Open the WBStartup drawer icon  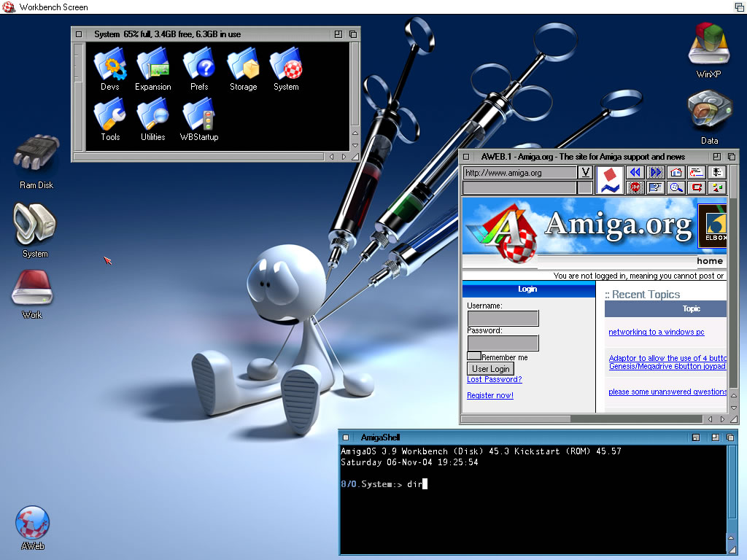[199, 120]
